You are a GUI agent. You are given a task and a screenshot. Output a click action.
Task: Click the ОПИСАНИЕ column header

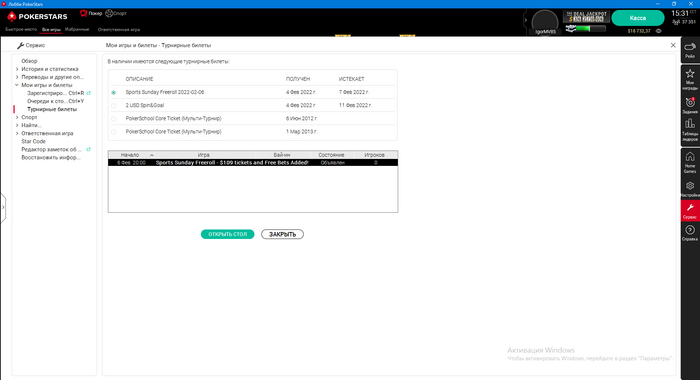tap(139, 79)
